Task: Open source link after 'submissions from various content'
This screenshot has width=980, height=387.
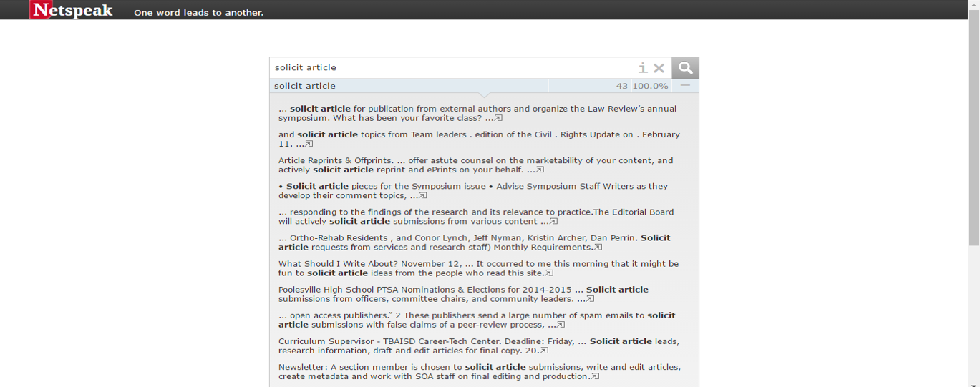Action: (x=553, y=221)
